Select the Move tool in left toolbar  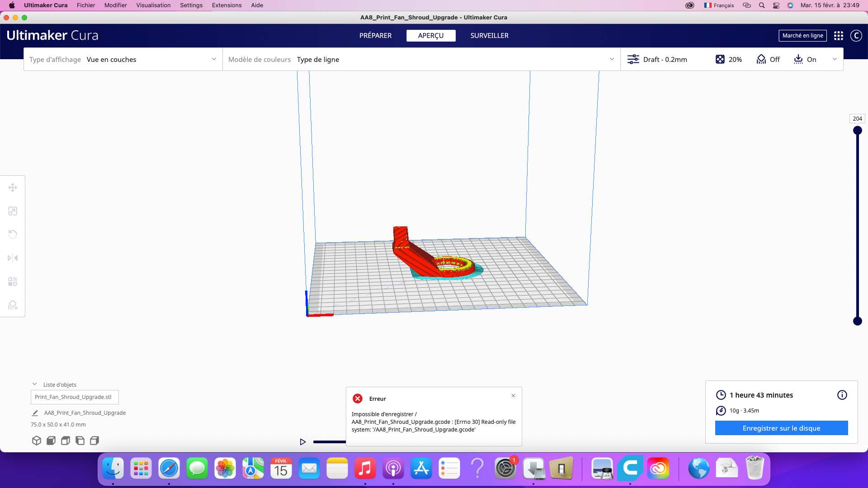click(x=13, y=188)
